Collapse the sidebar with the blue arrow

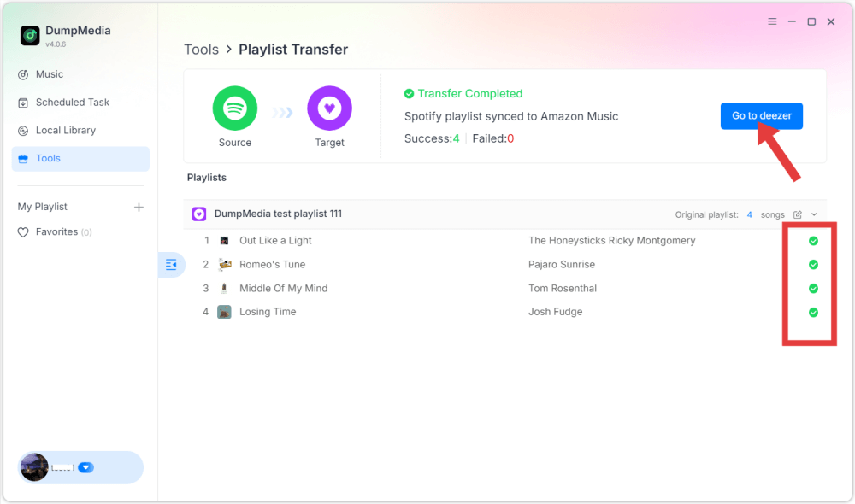(x=172, y=265)
